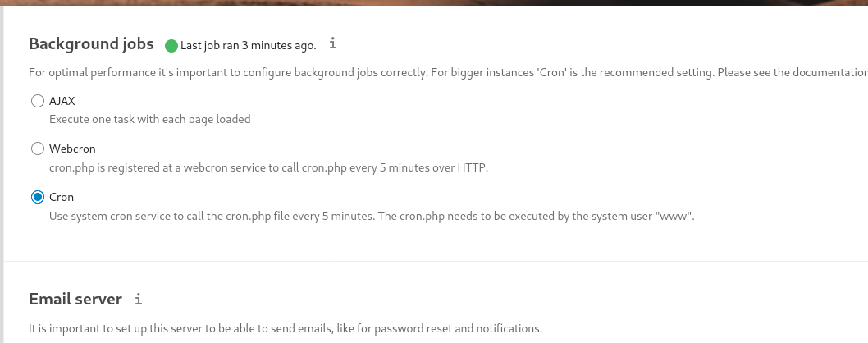
Task: Click the AJAX option label
Action: tap(62, 101)
